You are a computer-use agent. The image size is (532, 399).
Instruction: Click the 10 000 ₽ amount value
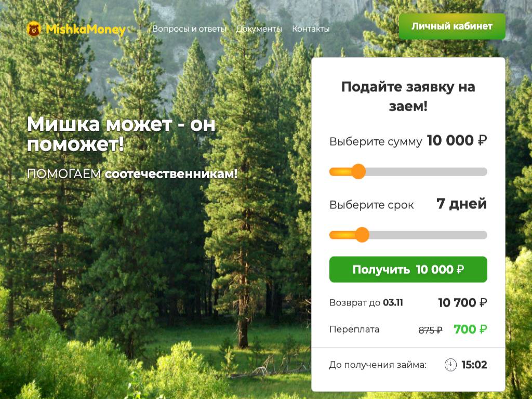click(457, 140)
